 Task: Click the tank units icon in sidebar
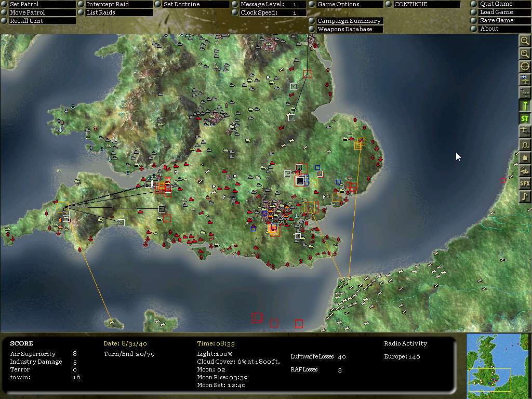point(525,170)
